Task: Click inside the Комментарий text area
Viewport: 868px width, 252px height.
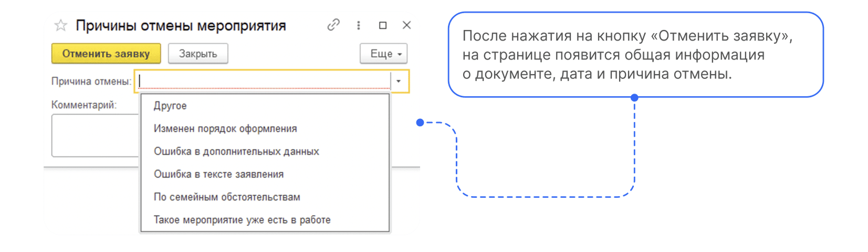Action: (x=96, y=136)
